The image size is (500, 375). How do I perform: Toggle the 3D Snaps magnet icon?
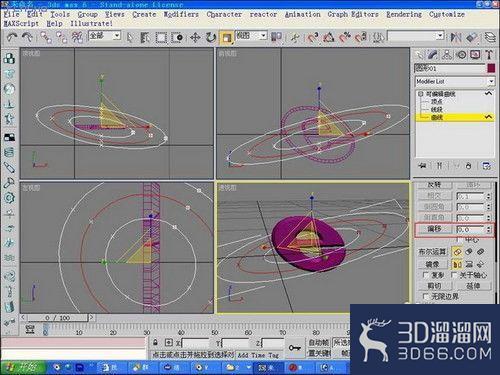[x=313, y=37]
